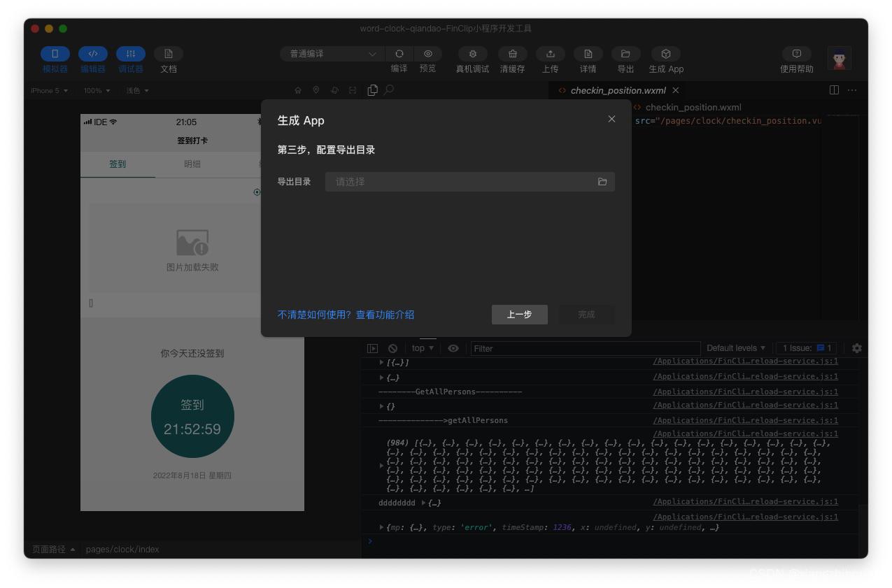Viewport: 892px width, 588px height.
Task: Toggle the 模拟器 simulator panel
Action: [55, 54]
